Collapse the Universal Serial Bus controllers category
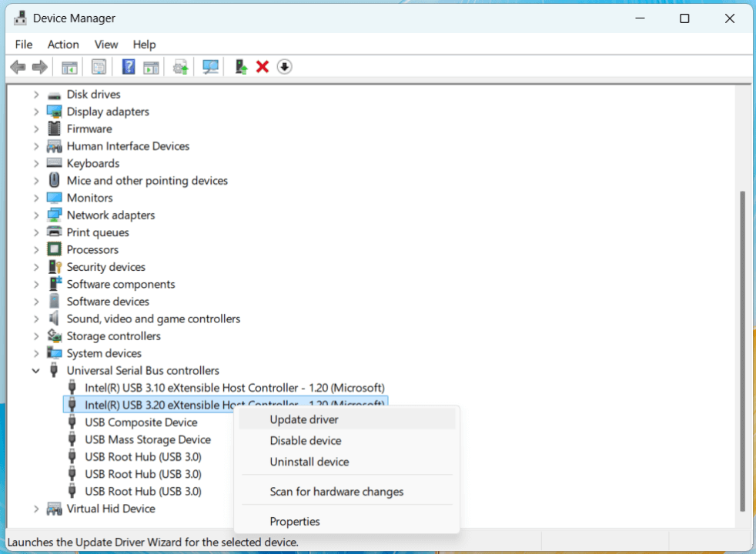The width and height of the screenshot is (756, 554). pyautogui.click(x=35, y=370)
